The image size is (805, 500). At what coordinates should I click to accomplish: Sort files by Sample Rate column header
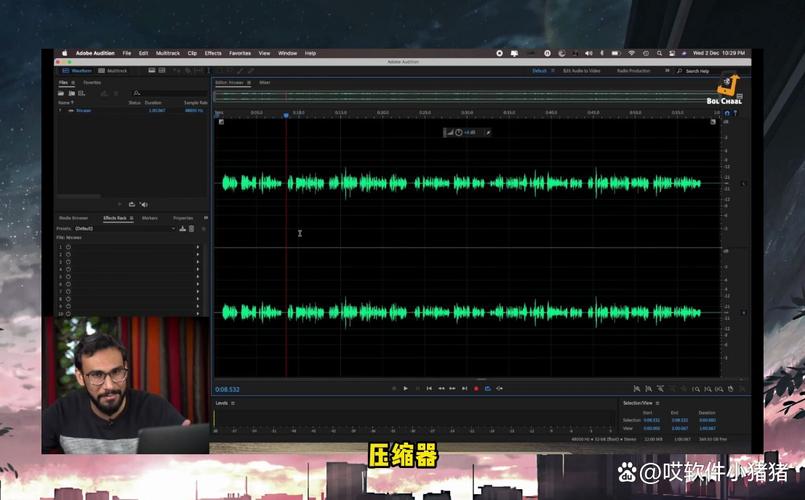tap(195, 103)
